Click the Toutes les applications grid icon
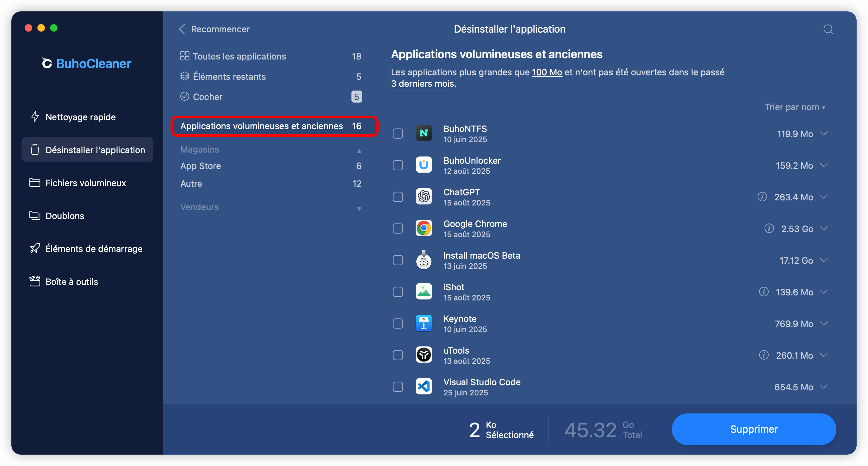 [185, 56]
